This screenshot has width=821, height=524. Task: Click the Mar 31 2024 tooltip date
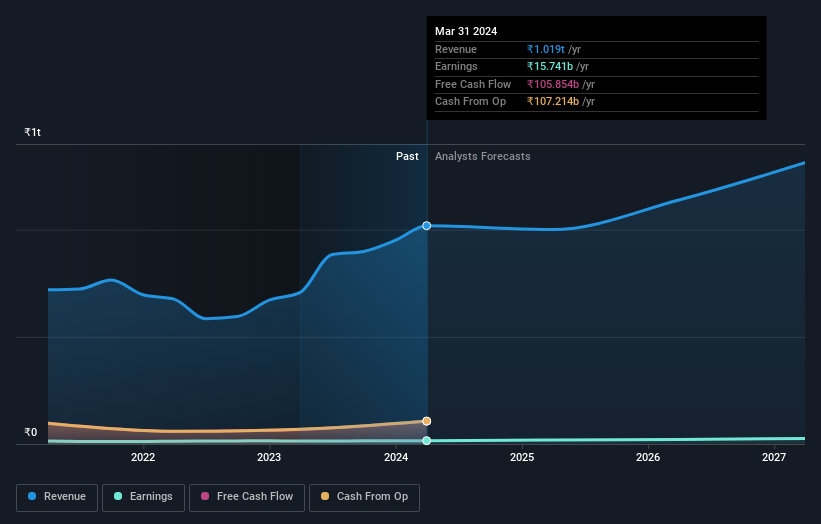(x=466, y=31)
